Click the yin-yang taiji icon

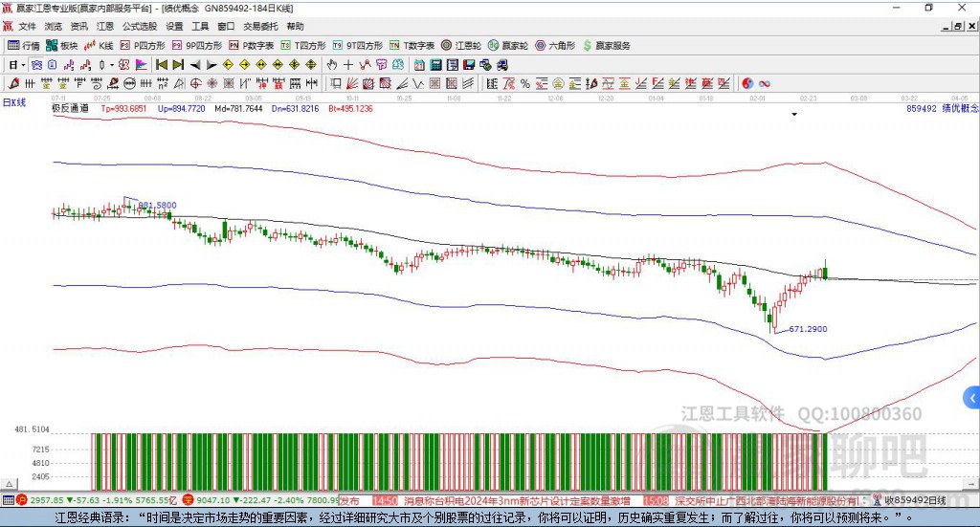746,83
